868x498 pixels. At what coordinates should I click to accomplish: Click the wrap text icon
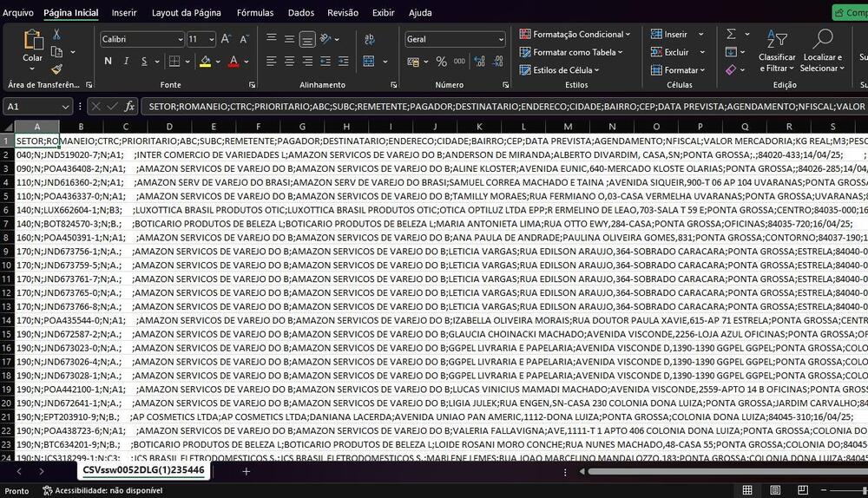click(369, 39)
